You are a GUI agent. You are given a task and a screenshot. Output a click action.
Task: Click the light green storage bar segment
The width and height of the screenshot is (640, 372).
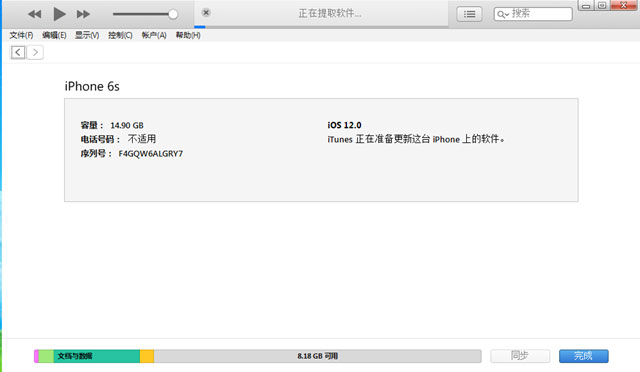tap(47, 356)
